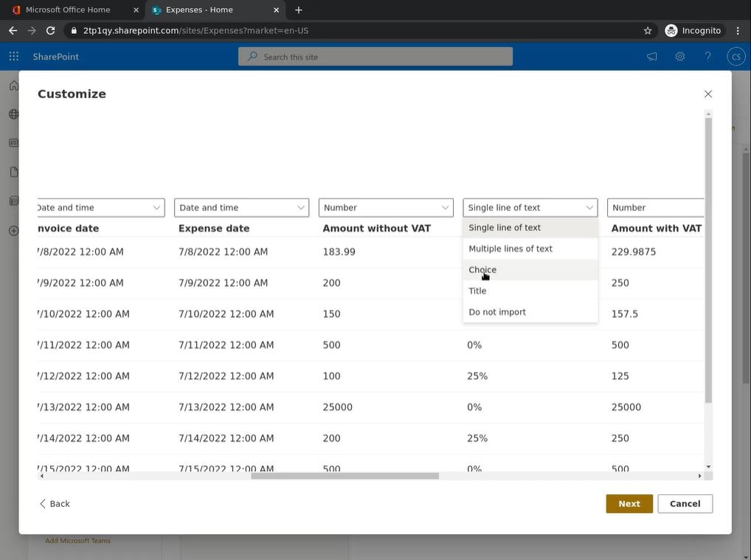The image size is (751, 560).
Task: Reload the page with browser refresh icon
Action: 50,30
